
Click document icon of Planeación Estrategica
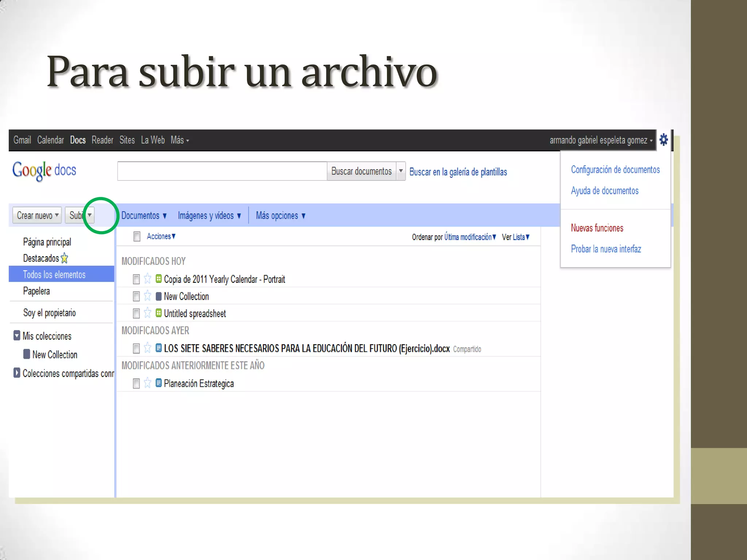(159, 383)
